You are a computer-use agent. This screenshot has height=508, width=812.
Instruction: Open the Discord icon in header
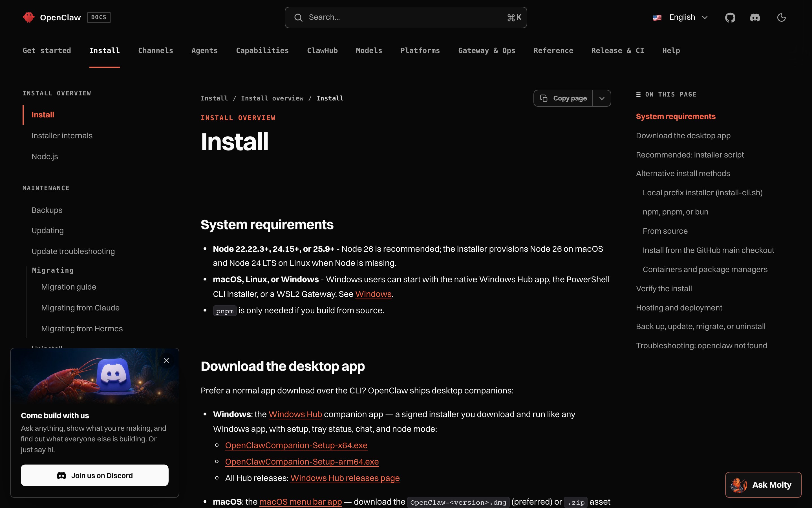755,17
